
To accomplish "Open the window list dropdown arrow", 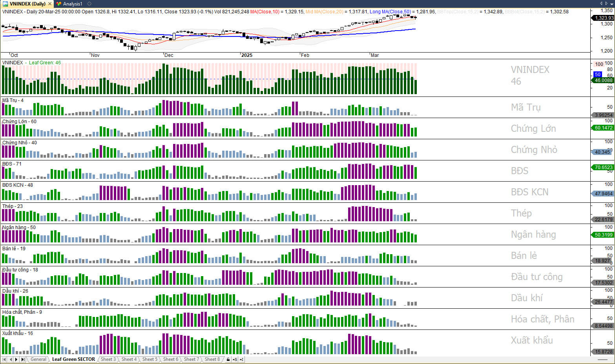I will 611,4.
